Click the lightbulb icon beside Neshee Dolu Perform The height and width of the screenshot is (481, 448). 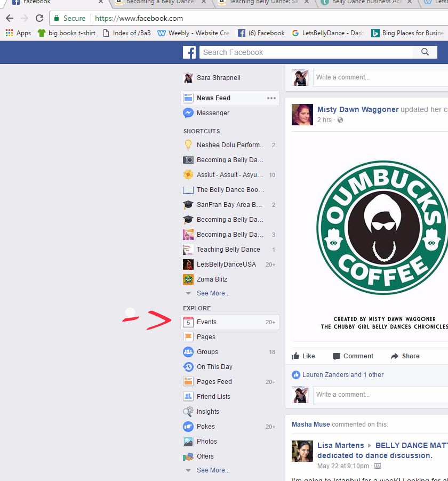(188, 145)
